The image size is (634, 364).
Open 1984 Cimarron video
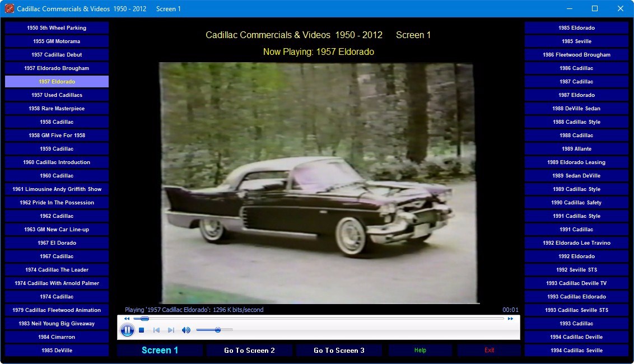pos(57,337)
